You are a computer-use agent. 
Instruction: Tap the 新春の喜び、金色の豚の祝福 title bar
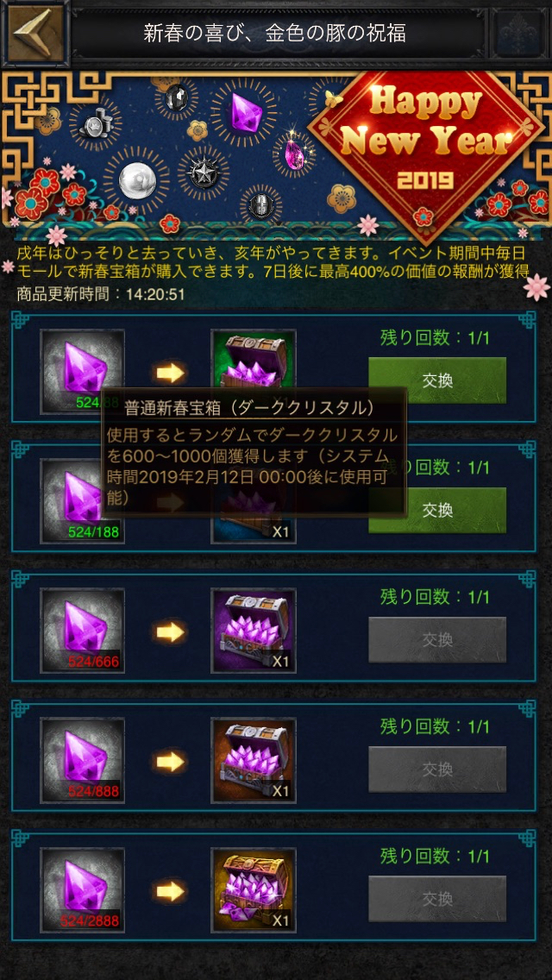(275, 33)
